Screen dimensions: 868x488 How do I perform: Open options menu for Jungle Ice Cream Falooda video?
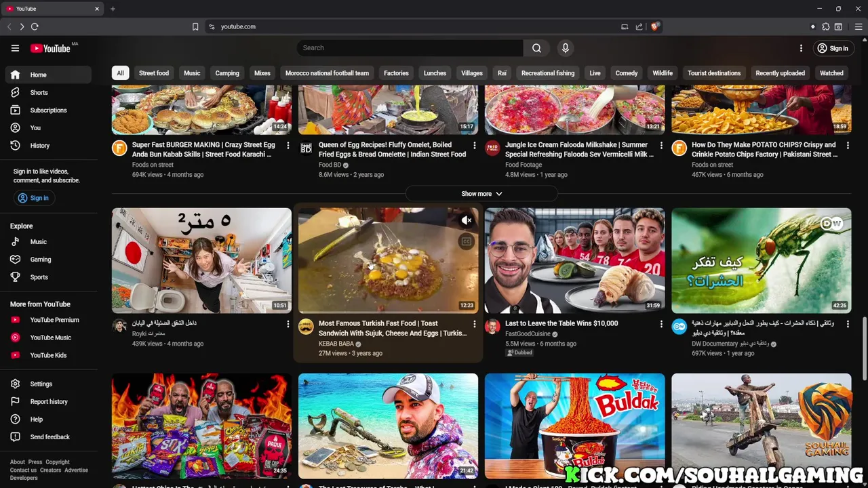tap(660, 146)
